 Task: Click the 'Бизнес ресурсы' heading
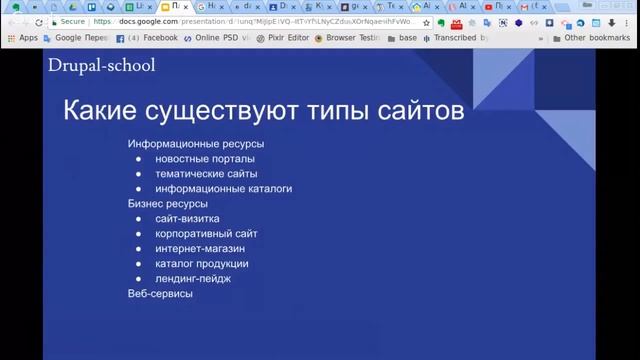point(168,204)
